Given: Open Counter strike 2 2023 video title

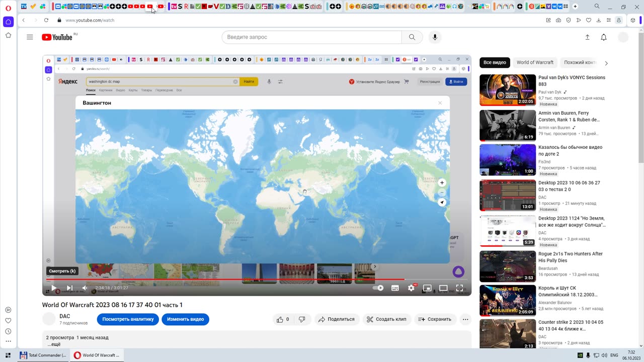Looking at the screenshot, I should 571,326.
